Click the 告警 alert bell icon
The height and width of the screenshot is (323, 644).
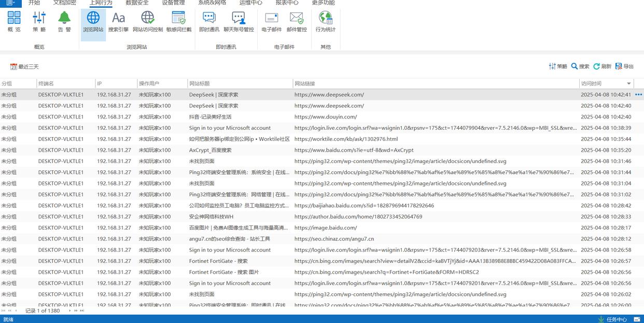click(x=64, y=22)
